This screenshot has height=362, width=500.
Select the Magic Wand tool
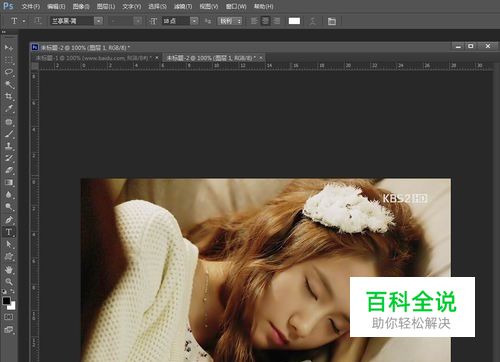click(9, 84)
